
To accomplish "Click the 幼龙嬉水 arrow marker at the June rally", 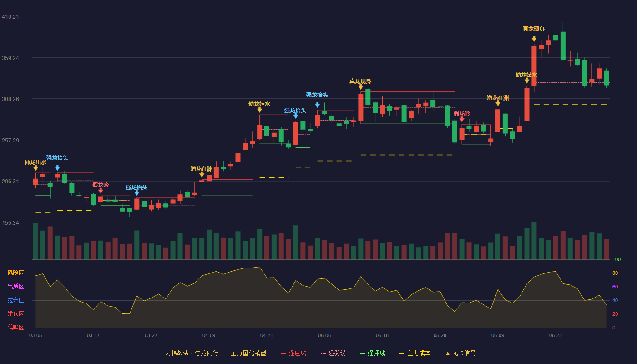I will pyautogui.click(x=526, y=81).
